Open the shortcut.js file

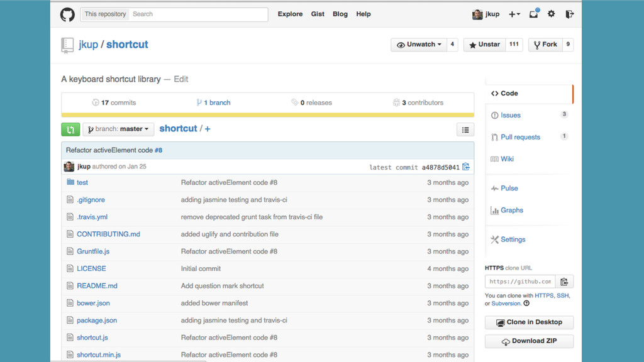[x=92, y=337]
